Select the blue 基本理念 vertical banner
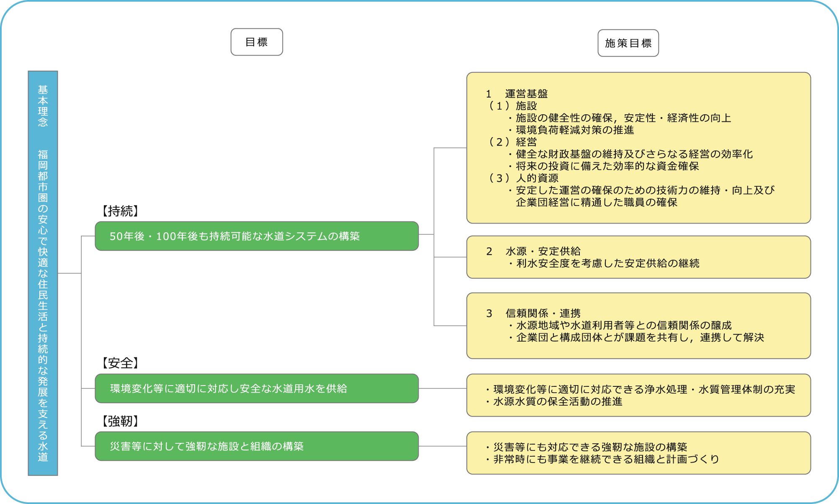Screen dimensions: 839x504 click(43, 273)
